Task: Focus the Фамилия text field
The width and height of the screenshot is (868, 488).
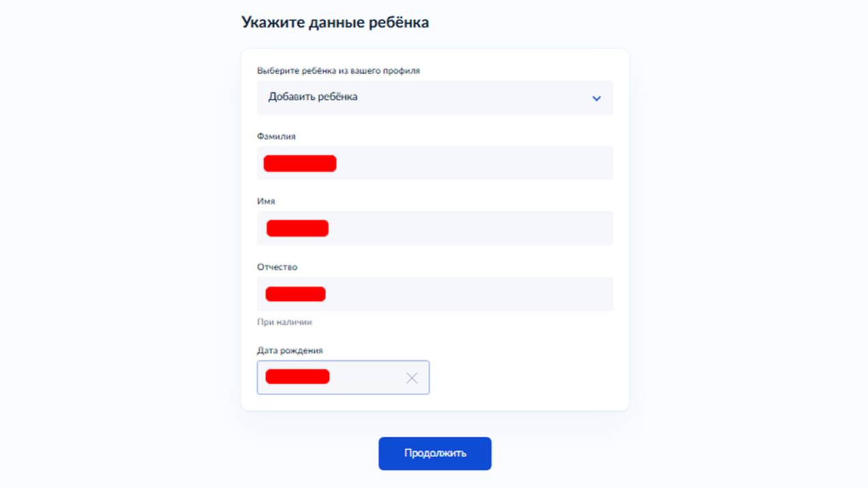Action: pyautogui.click(x=471, y=163)
